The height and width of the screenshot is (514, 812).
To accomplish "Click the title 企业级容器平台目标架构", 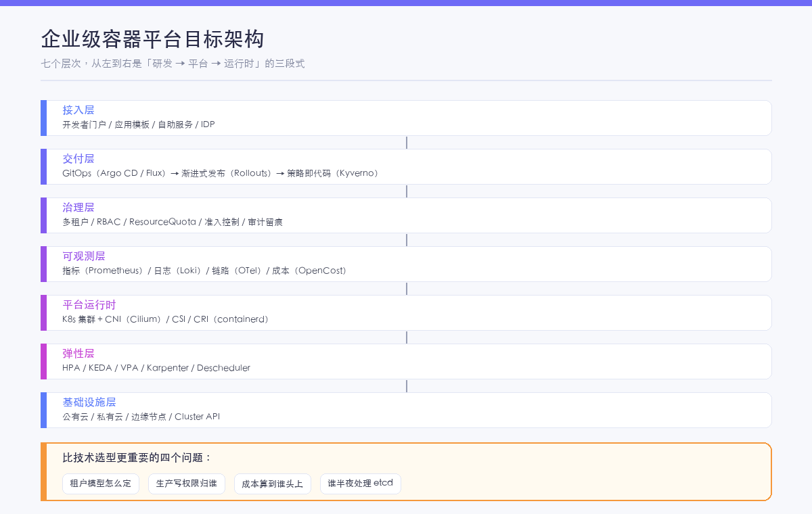I will tap(152, 39).
